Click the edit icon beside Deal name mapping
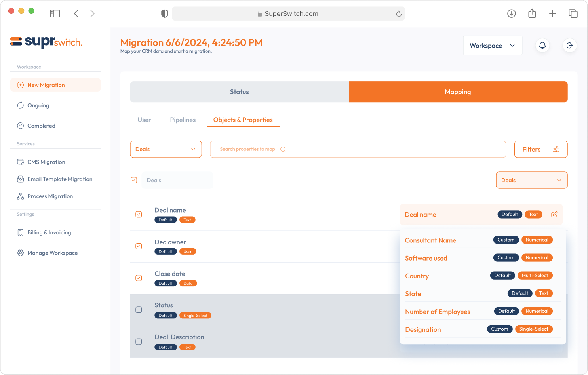Viewport: 588px width, 375px height. (554, 215)
